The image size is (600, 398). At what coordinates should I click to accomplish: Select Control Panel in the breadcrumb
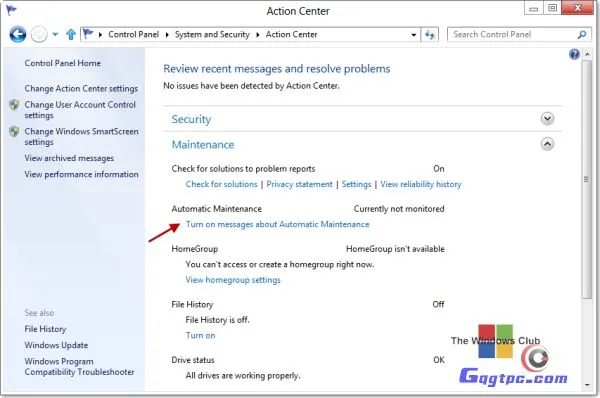(134, 34)
